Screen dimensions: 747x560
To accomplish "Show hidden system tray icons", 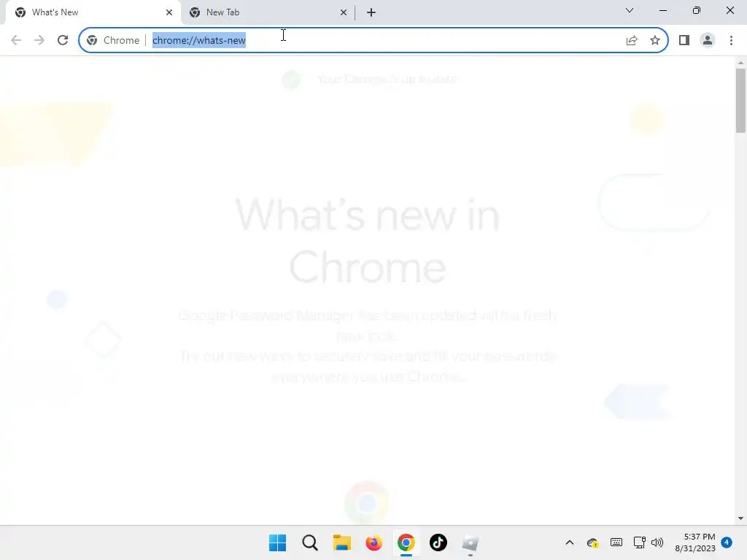I will [x=569, y=542].
